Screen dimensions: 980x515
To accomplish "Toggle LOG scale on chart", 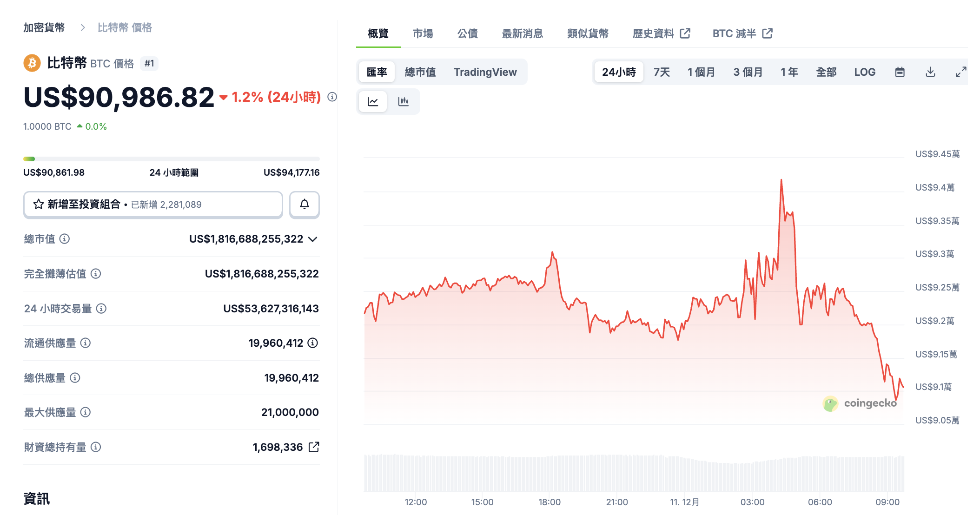I will pyautogui.click(x=864, y=72).
